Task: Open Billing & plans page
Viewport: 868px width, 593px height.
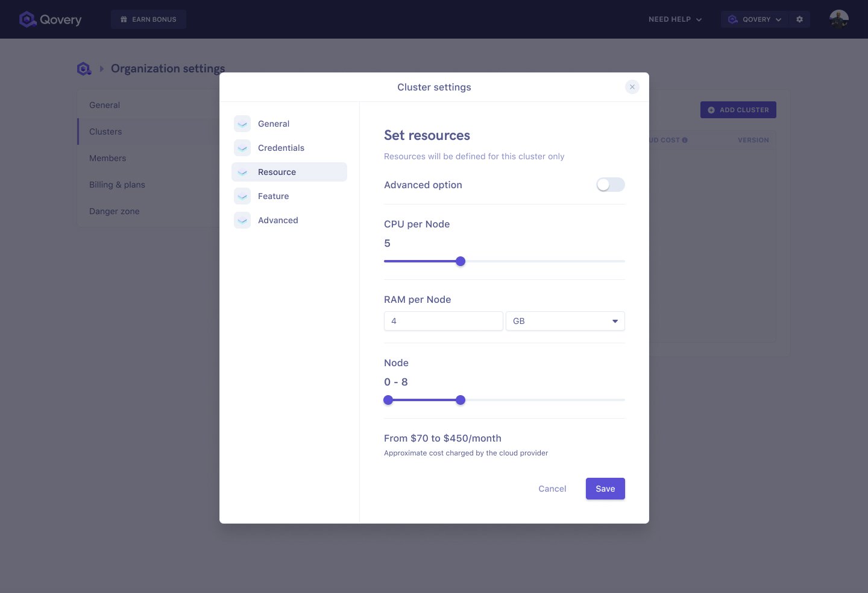Action: click(x=149, y=185)
